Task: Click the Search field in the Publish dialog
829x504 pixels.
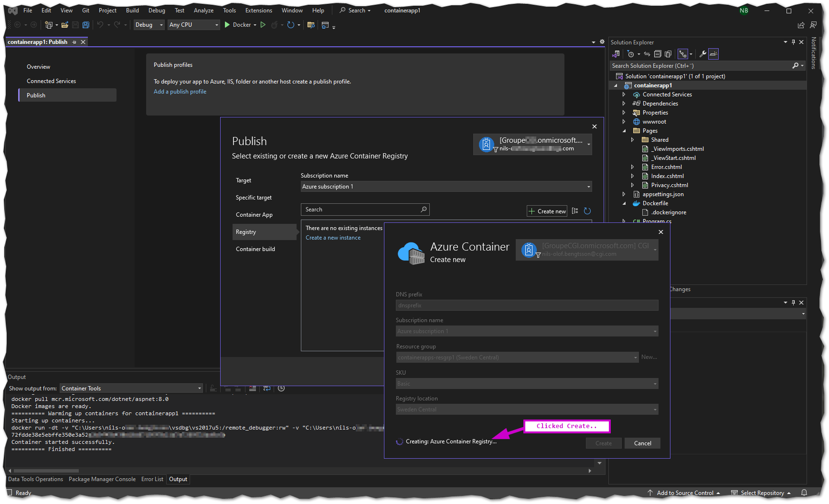Action: point(365,210)
